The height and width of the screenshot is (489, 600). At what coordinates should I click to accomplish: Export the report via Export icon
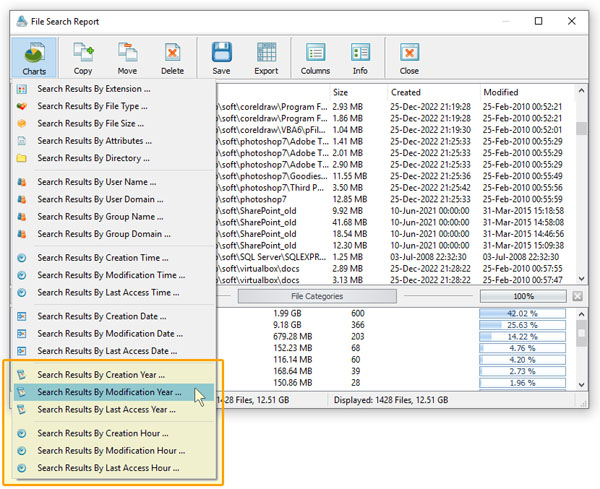[266, 57]
